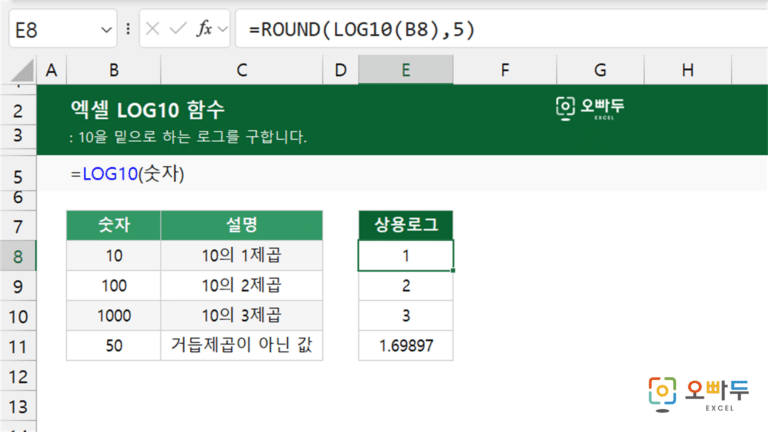Image resolution: width=768 pixels, height=432 pixels.
Task: Select column F header
Action: point(504,70)
